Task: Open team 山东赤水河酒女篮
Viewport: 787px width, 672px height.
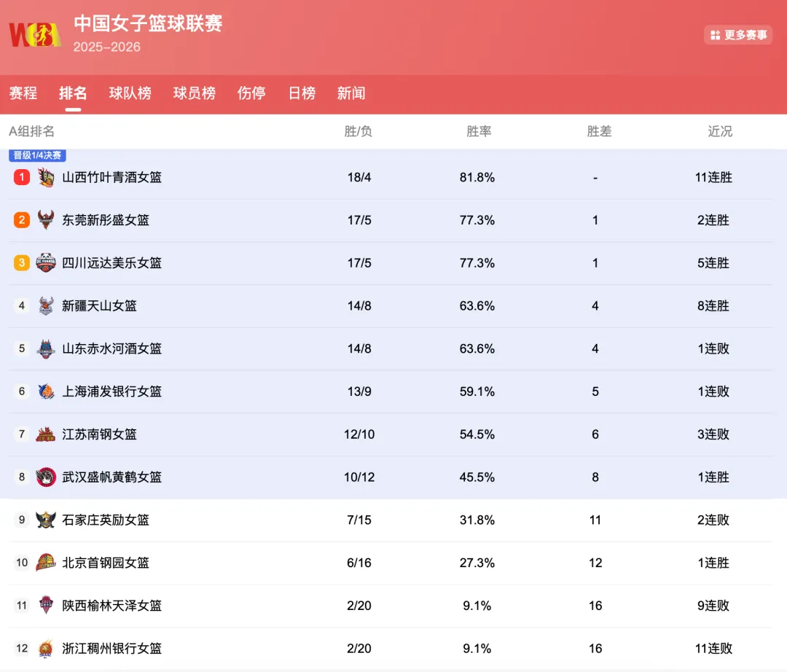Action: (x=112, y=348)
